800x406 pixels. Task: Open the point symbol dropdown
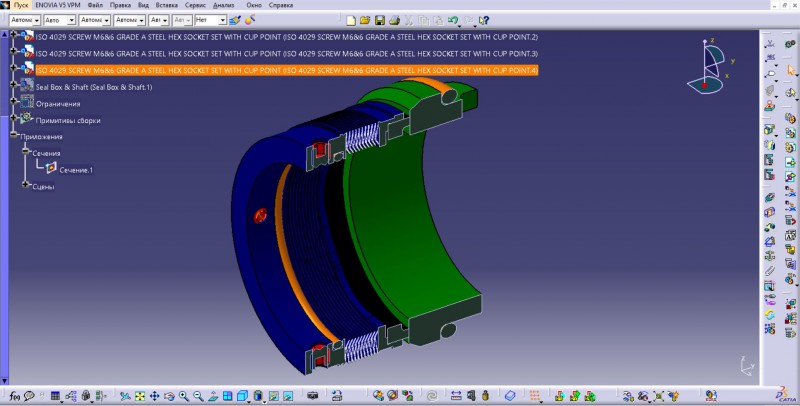click(x=159, y=20)
